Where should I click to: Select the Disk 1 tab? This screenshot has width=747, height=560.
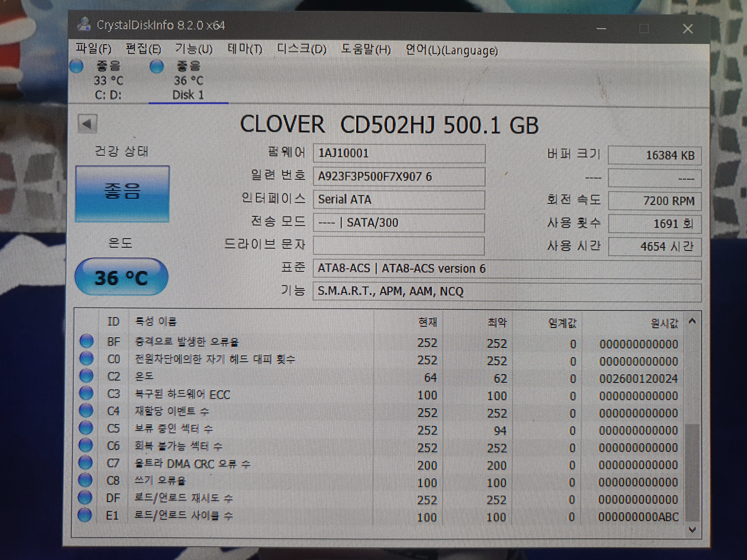click(188, 81)
